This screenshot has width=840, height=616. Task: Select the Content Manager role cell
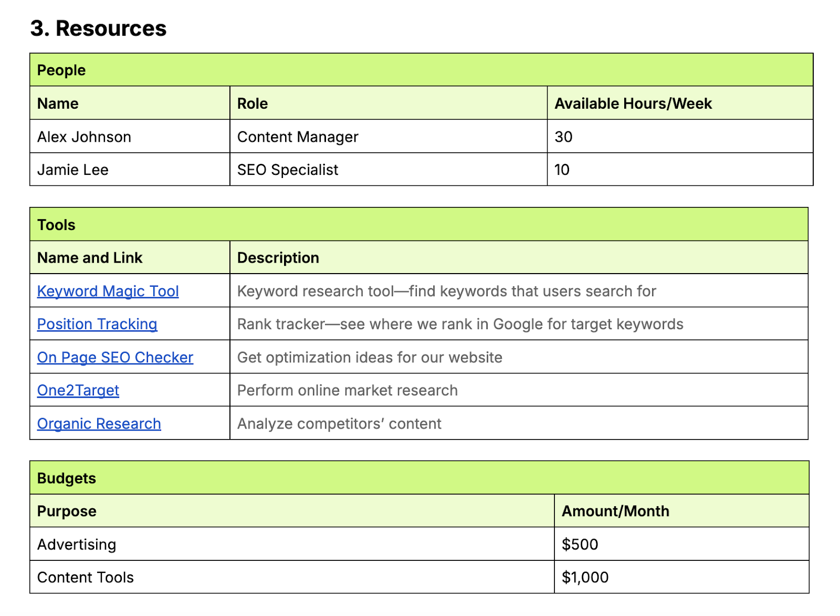[x=298, y=137]
